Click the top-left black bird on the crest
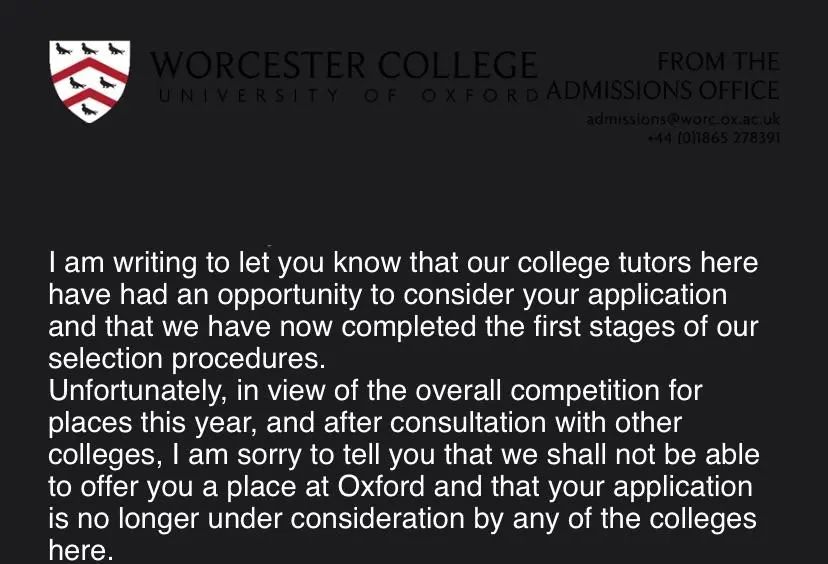Screen dimensions: 828x564 [63, 50]
